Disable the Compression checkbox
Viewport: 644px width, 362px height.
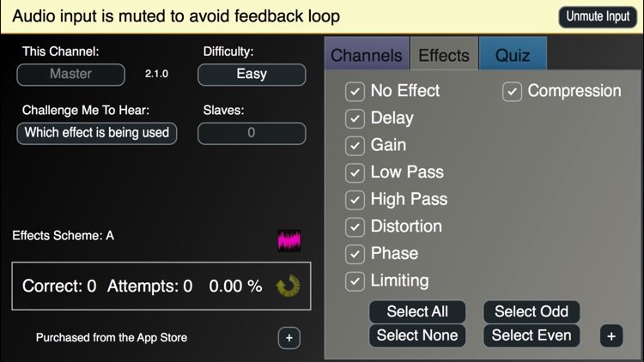tap(512, 91)
